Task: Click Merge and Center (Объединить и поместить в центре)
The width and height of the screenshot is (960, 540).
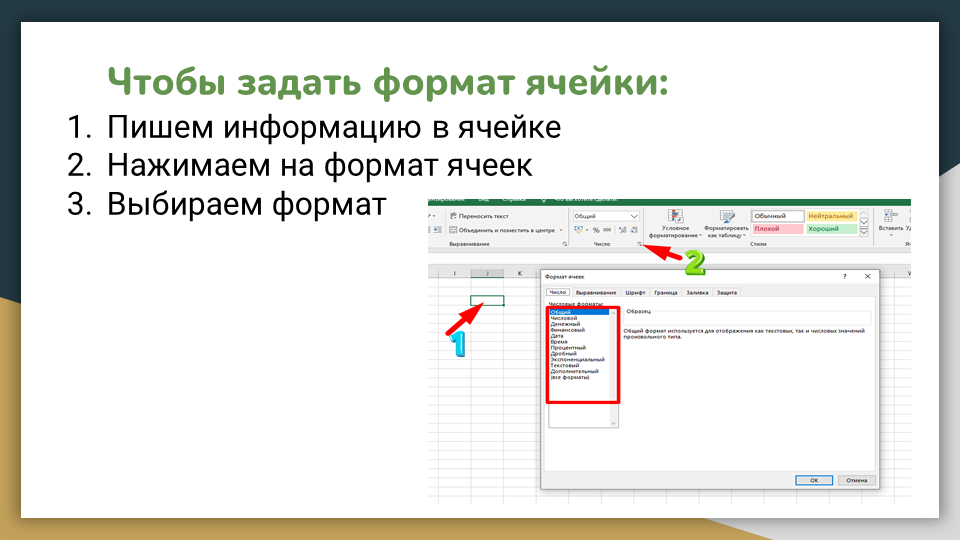Action: click(x=502, y=230)
